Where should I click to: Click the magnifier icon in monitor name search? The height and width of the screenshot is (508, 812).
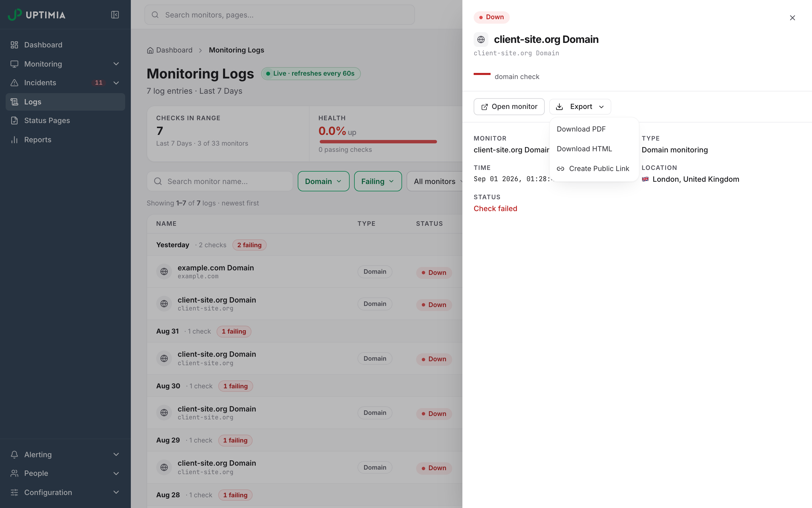click(x=158, y=181)
